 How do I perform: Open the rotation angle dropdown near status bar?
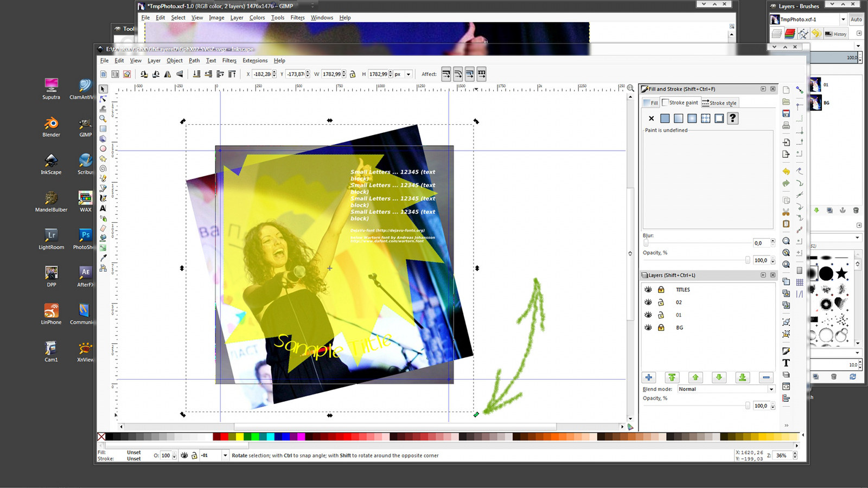(224, 455)
